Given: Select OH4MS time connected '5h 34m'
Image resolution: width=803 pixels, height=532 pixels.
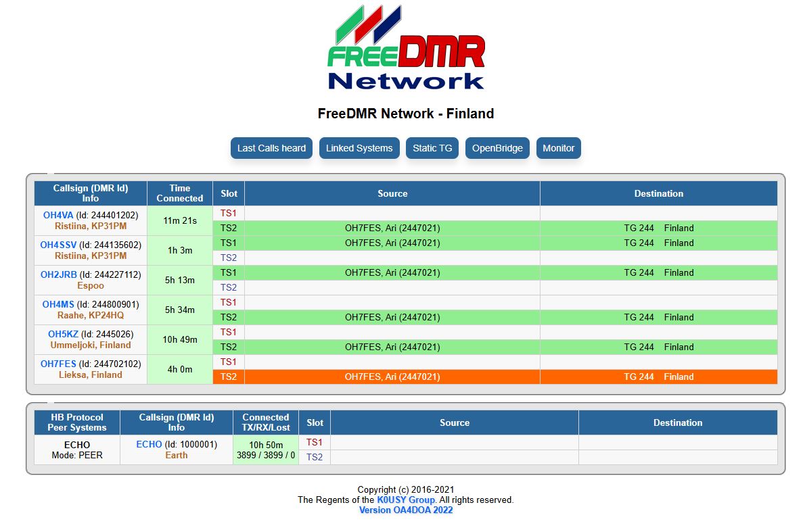Looking at the screenshot, I should point(180,310).
